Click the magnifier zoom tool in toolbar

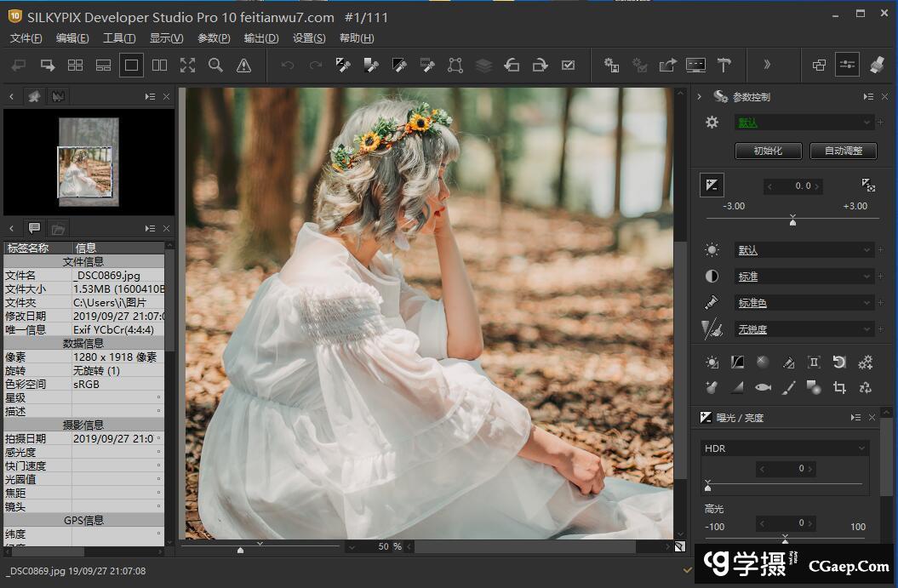(x=216, y=66)
